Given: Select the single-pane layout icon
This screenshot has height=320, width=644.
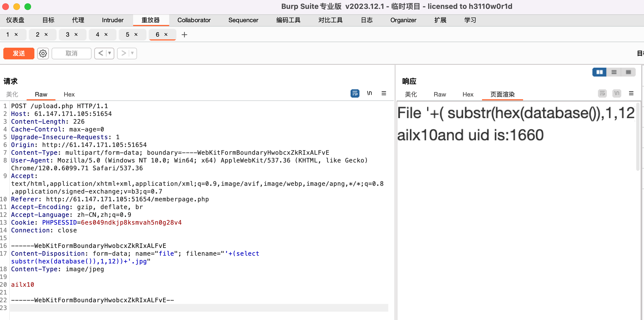Looking at the screenshot, I should pos(628,72).
